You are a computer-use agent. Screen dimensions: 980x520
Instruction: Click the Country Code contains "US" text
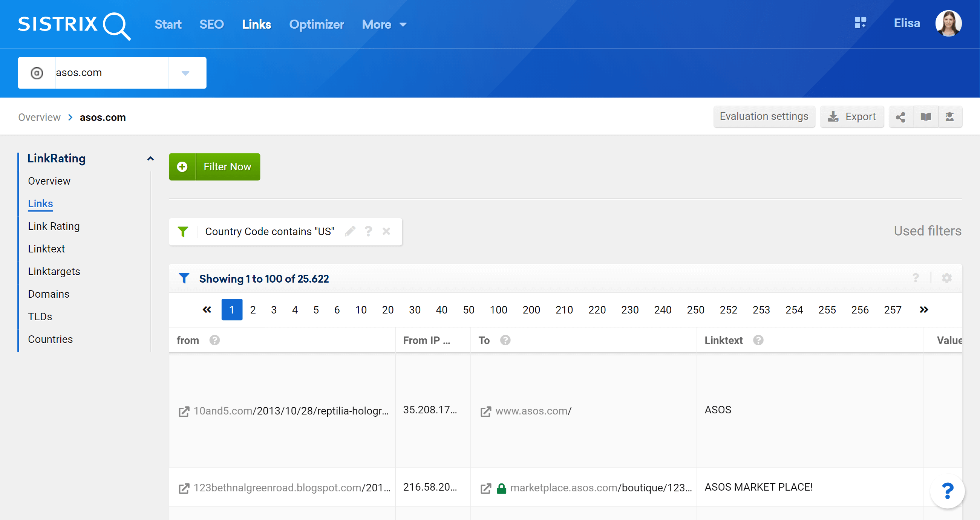click(269, 231)
